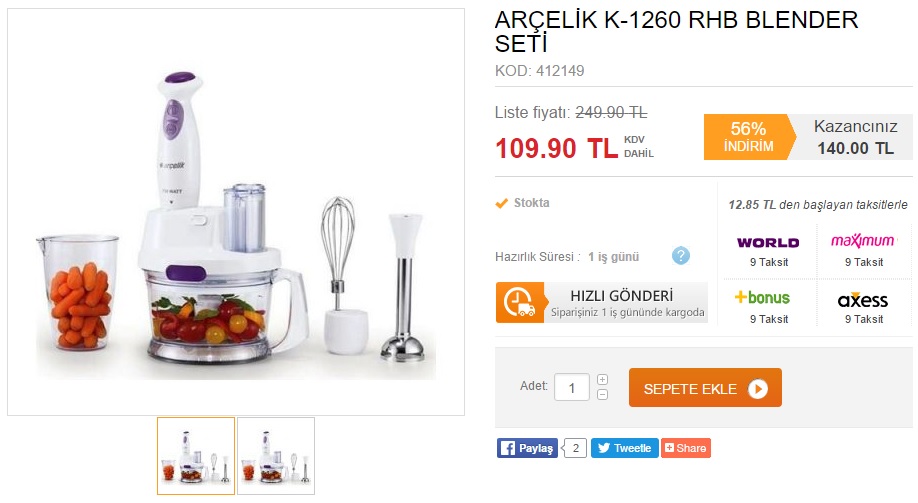The width and height of the screenshot is (918, 503).
Task: Click the main blender product image
Action: click(x=236, y=212)
